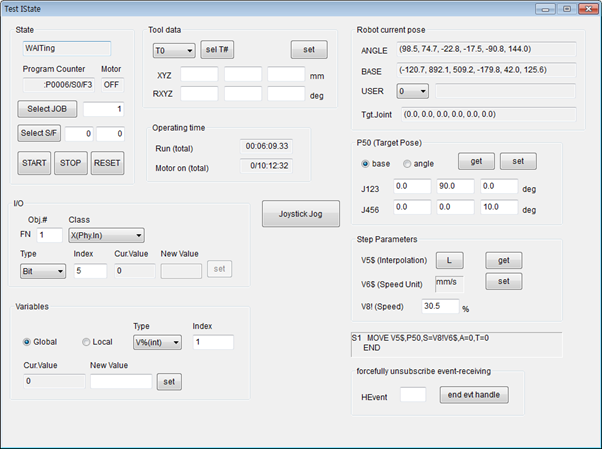Click the Program Counter :P0006/S0/F3 value
This screenshot has height=449, width=602.
(59, 85)
